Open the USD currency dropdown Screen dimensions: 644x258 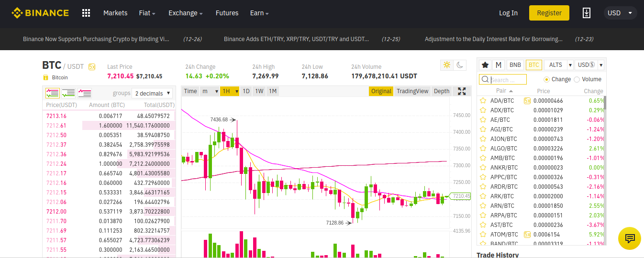tap(620, 13)
